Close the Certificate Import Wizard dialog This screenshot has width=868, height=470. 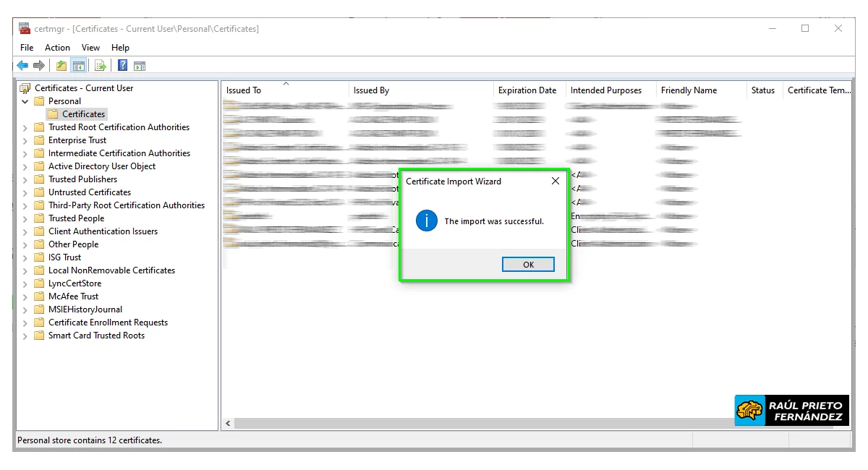point(555,181)
